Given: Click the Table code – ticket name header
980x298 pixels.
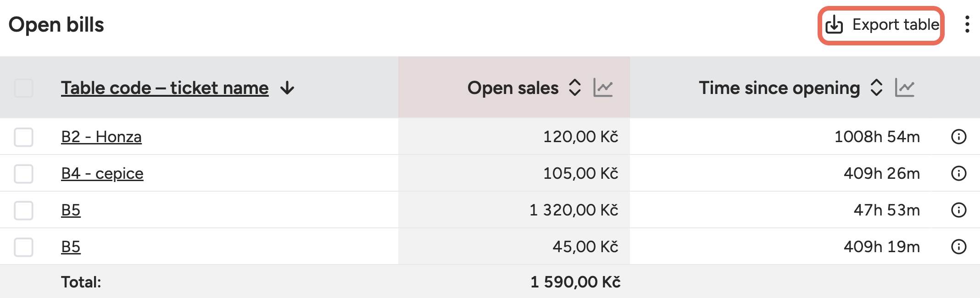Looking at the screenshot, I should tap(165, 88).
